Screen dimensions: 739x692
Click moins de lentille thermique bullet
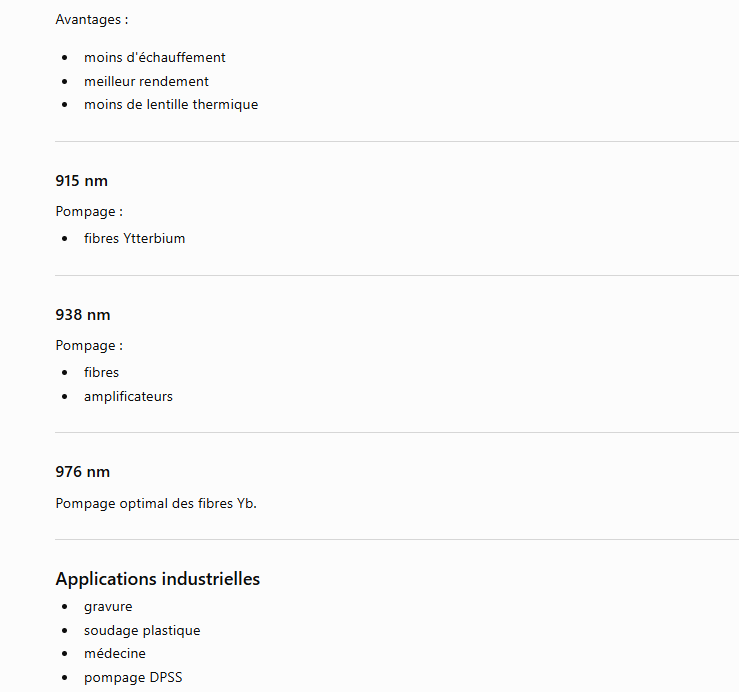tap(171, 105)
